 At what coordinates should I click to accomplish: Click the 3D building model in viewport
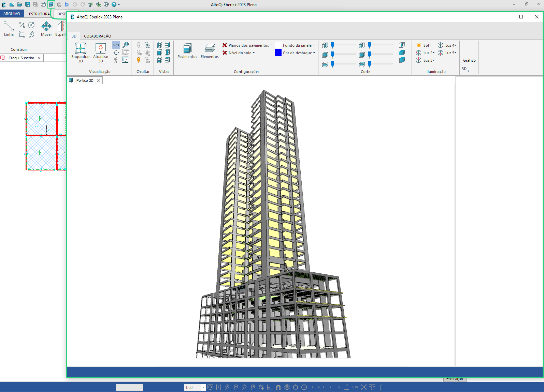coord(273,224)
